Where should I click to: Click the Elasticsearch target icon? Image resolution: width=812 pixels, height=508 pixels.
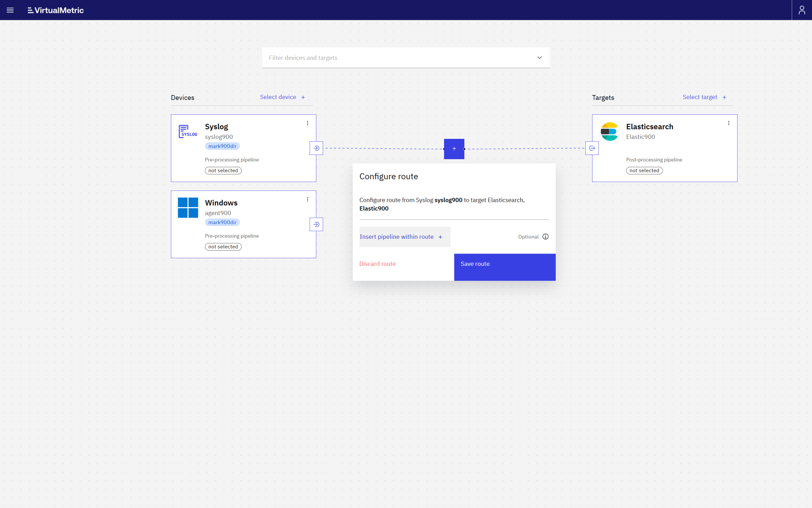click(609, 131)
